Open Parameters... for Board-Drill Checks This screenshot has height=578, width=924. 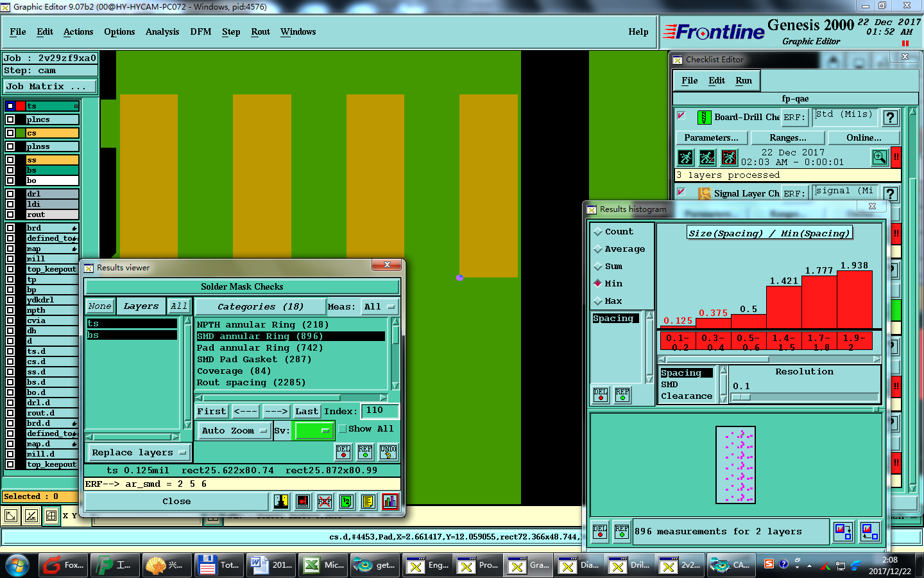click(711, 138)
